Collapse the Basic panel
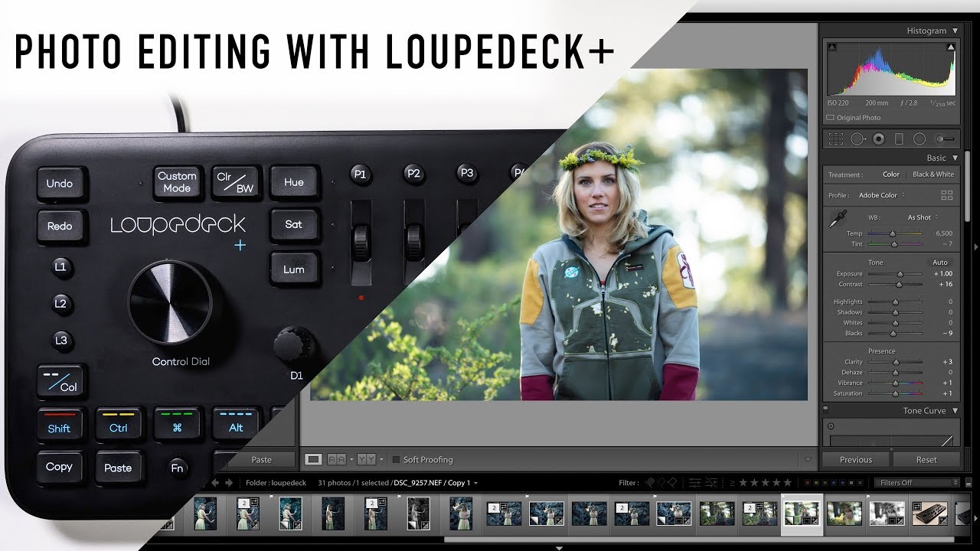 (955, 158)
